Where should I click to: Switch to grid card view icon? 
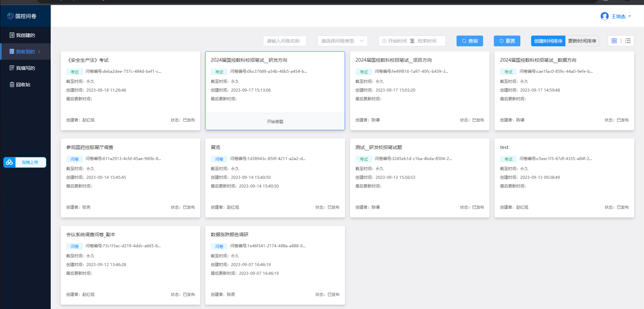(x=614, y=41)
